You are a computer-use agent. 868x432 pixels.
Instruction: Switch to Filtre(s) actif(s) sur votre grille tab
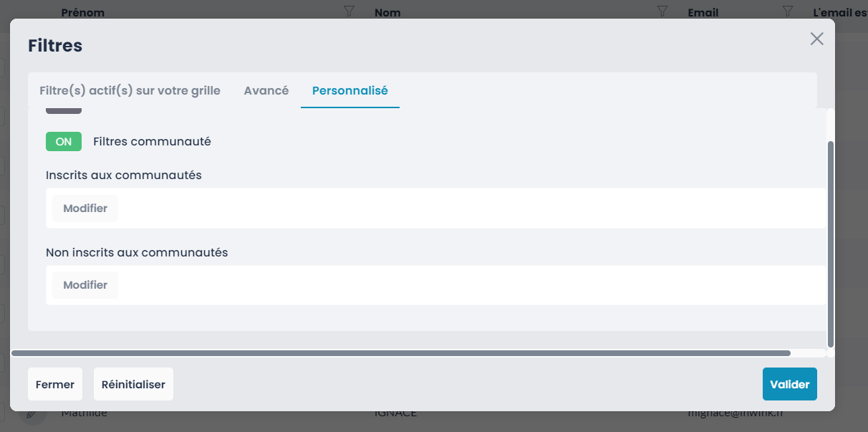130,91
